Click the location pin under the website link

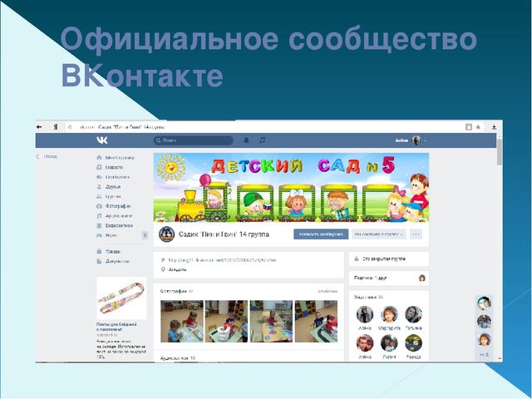pos(163,269)
